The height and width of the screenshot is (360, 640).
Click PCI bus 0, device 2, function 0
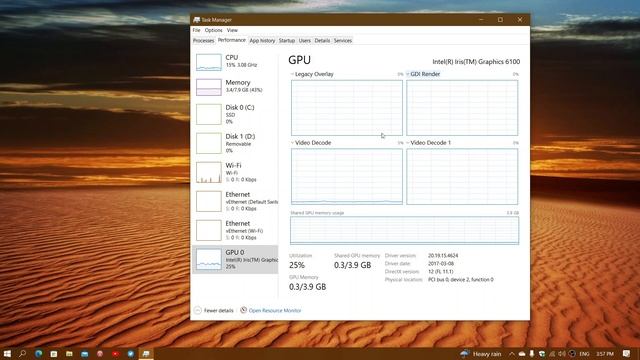tap(460, 280)
